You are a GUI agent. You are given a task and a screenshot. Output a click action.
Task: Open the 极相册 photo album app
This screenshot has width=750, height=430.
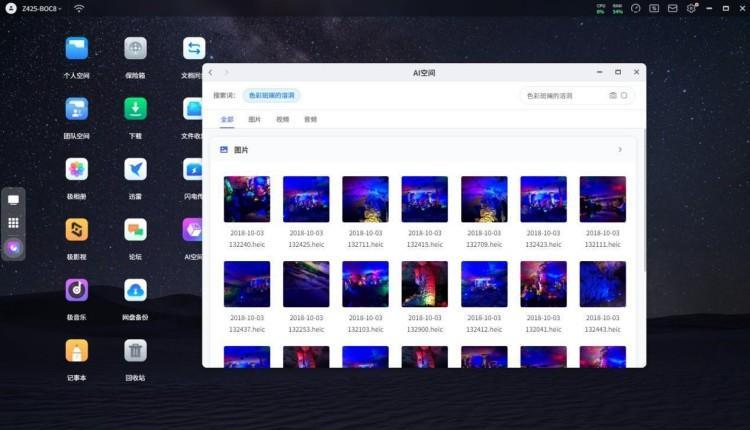tap(77, 169)
